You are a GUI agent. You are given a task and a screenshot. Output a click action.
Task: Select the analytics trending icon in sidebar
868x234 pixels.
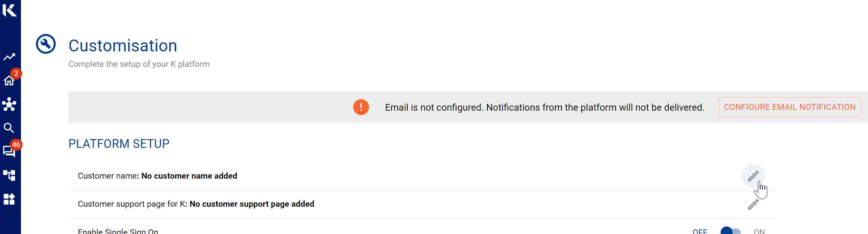[x=9, y=57]
